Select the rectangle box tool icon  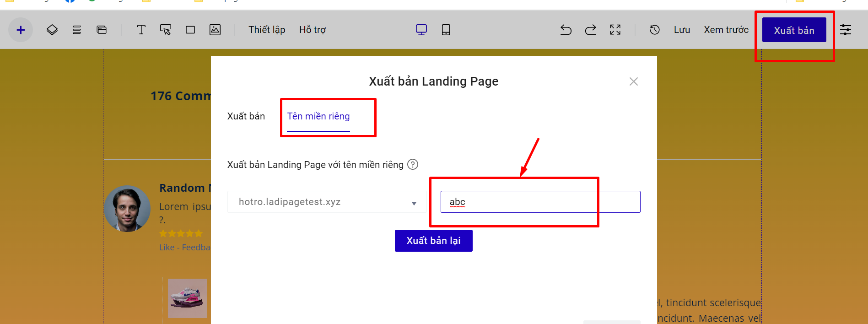[x=190, y=30]
